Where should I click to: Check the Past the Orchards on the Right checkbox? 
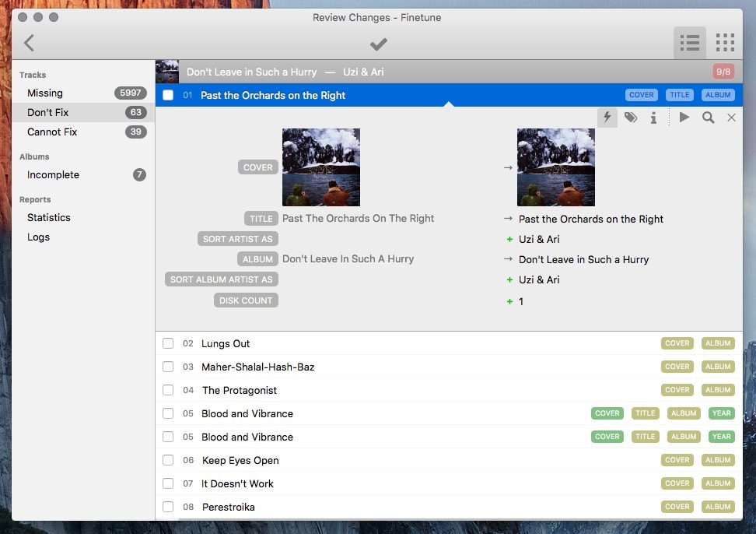point(168,95)
